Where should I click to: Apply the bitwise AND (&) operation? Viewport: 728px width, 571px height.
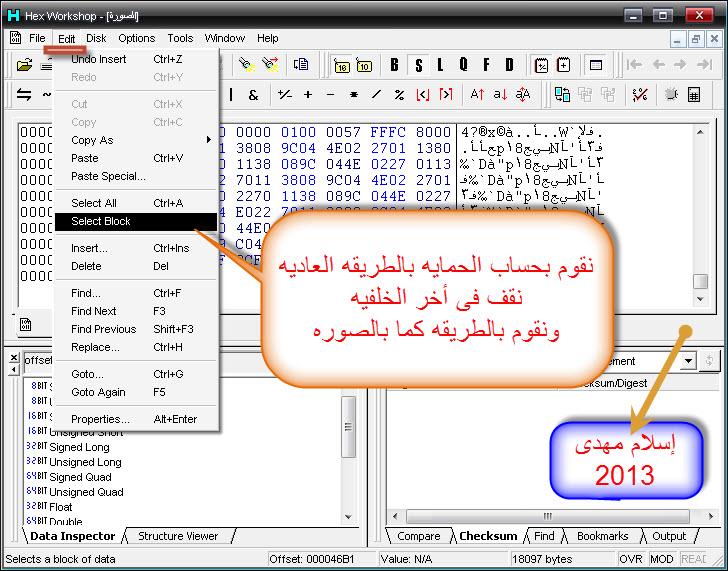(x=253, y=95)
